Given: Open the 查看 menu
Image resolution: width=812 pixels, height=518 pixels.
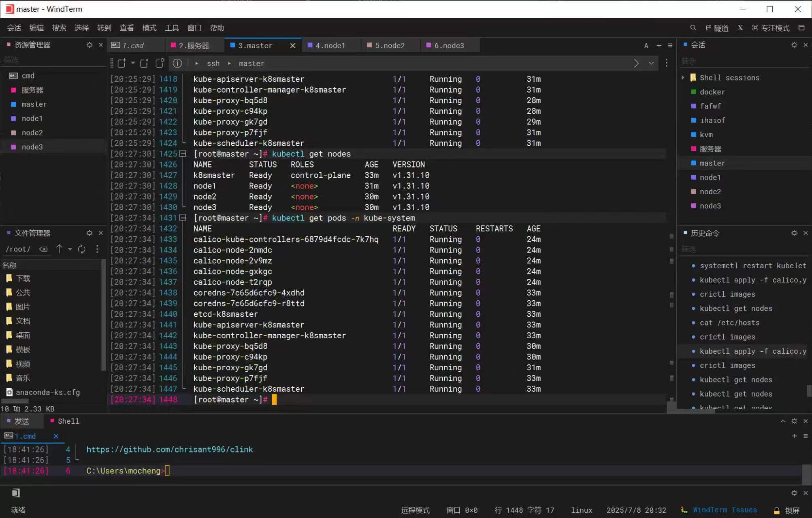Looking at the screenshot, I should coord(126,28).
